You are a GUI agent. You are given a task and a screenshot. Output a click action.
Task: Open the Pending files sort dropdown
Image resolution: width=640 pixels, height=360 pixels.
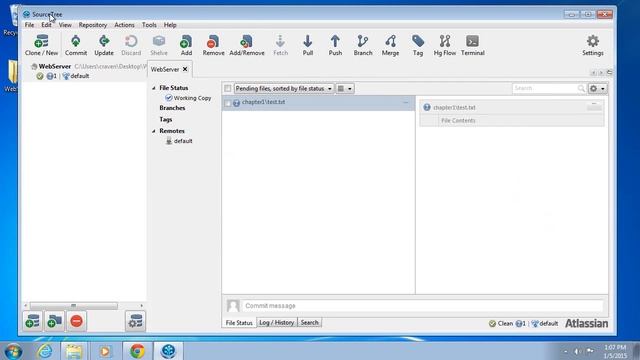pos(284,89)
